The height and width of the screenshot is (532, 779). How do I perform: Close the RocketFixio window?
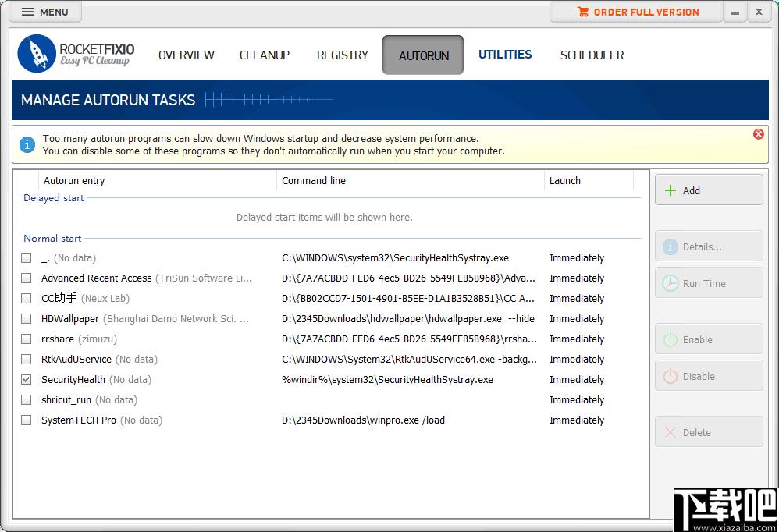point(759,12)
